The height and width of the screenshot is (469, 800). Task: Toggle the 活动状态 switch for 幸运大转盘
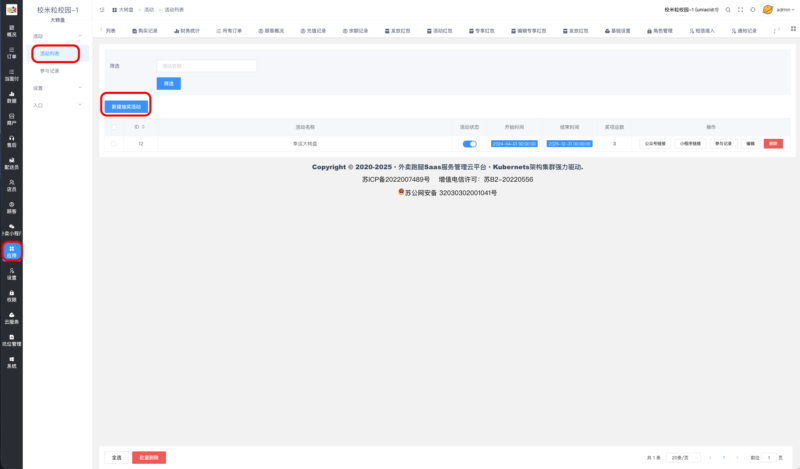469,144
